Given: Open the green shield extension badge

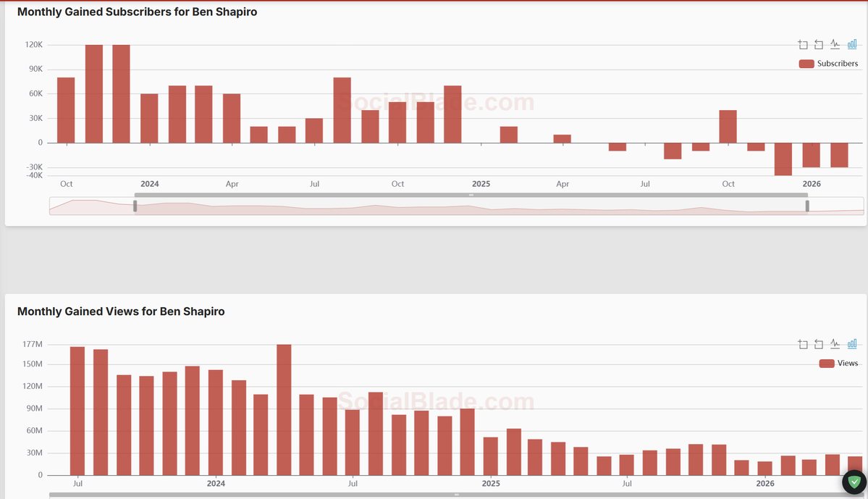Looking at the screenshot, I should point(854,482).
